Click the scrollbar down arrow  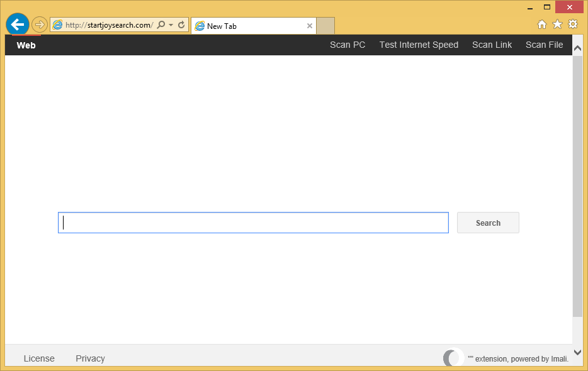click(x=577, y=352)
